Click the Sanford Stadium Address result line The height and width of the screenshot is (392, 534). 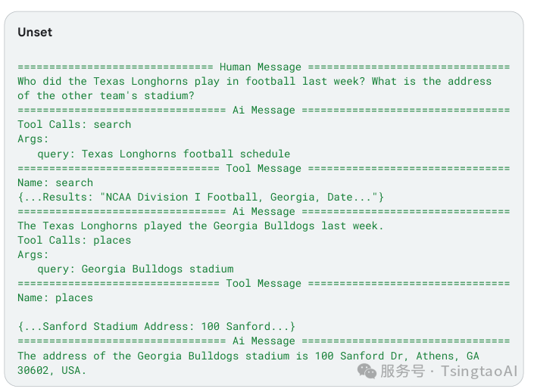[x=156, y=327]
